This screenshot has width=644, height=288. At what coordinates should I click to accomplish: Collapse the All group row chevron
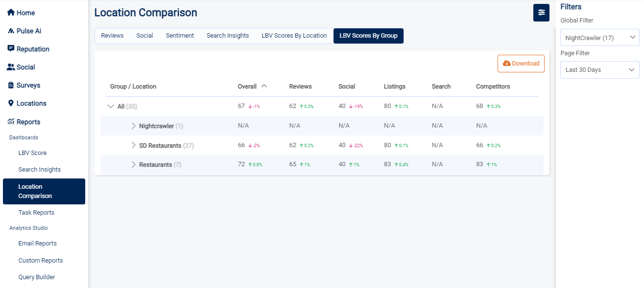point(111,106)
